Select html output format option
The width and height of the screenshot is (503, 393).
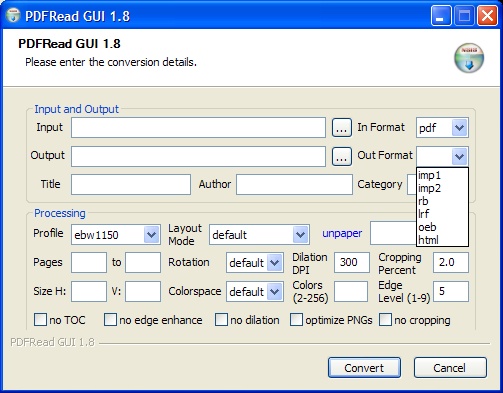click(x=442, y=240)
